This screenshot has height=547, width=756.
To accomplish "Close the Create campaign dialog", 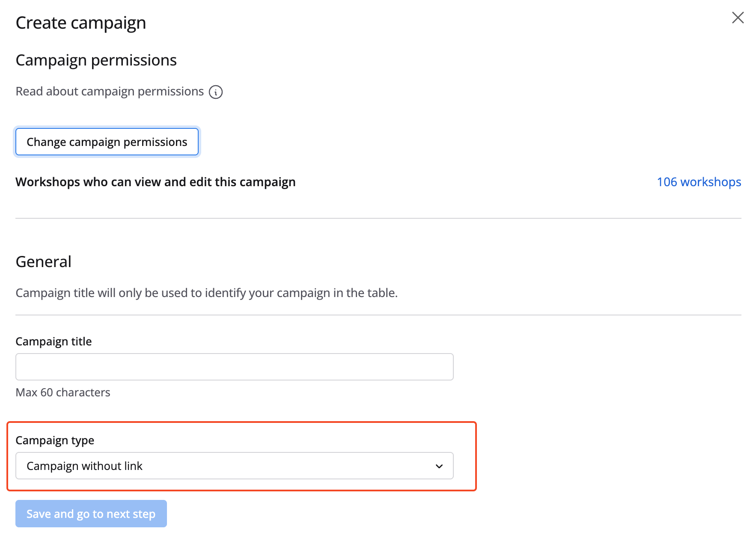I will (x=738, y=18).
